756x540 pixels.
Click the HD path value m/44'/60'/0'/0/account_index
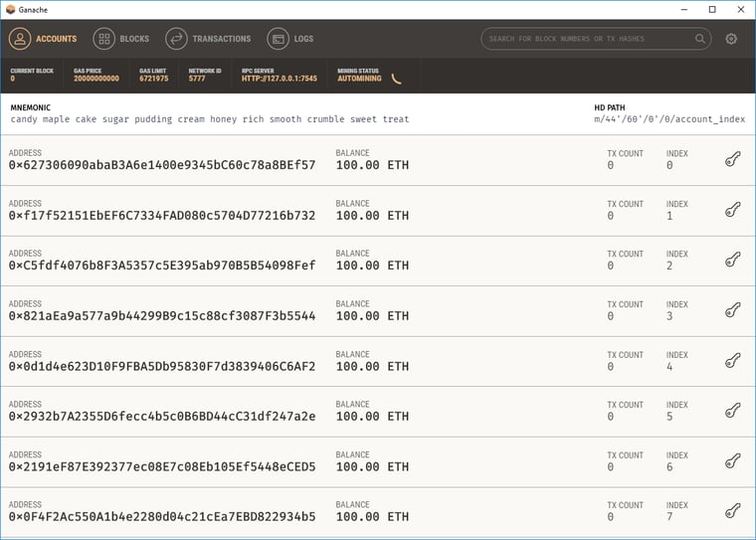point(669,119)
